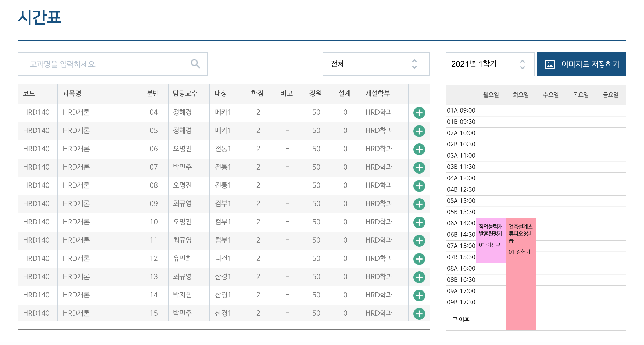Add section 06 taught by 오명진

tap(419, 149)
